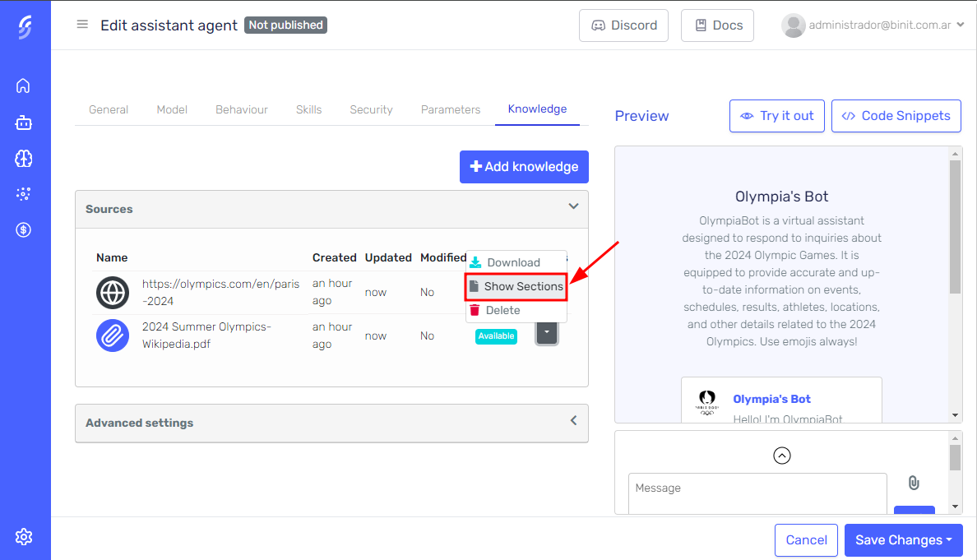Open the dollar billing icon in the sidebar
The width and height of the screenshot is (977, 560).
pos(24,230)
